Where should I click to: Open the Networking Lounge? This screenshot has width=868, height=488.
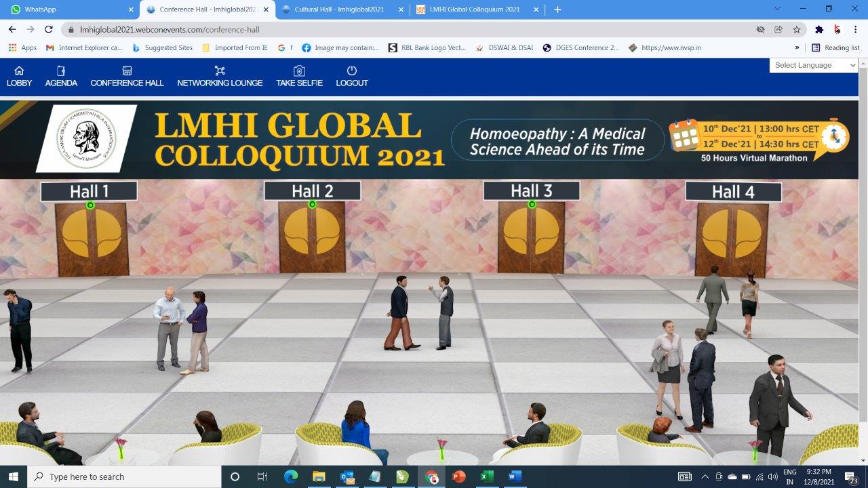point(220,76)
